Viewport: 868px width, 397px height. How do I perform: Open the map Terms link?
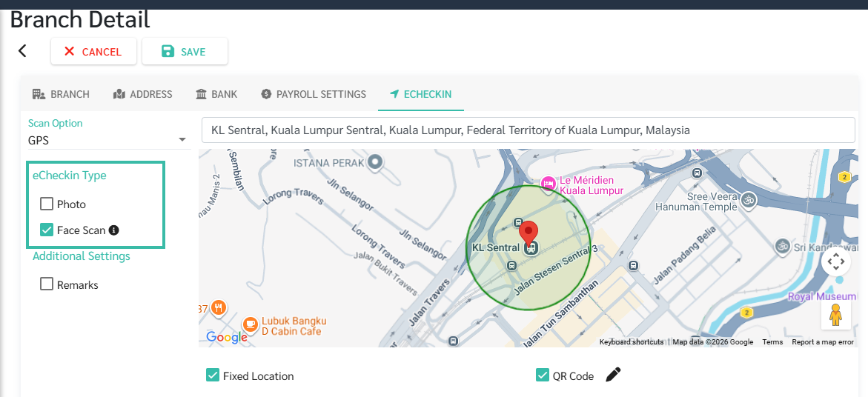click(772, 342)
